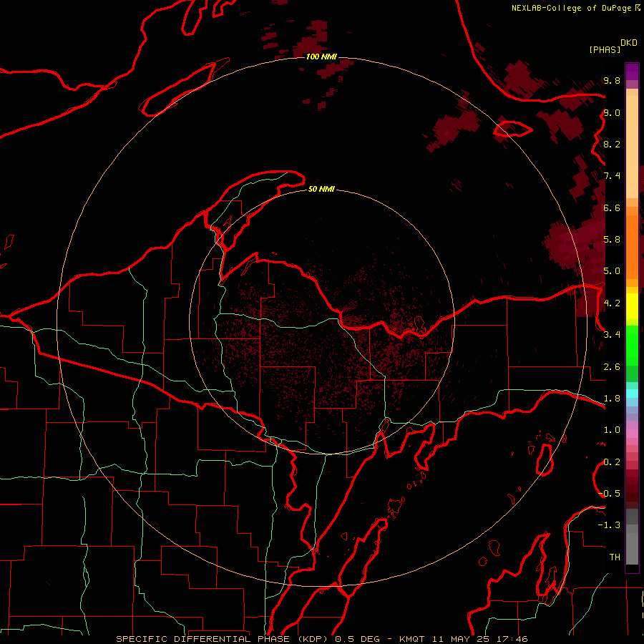Click the 1.0 scale value
This screenshot has height=644, width=644.
(x=612, y=430)
